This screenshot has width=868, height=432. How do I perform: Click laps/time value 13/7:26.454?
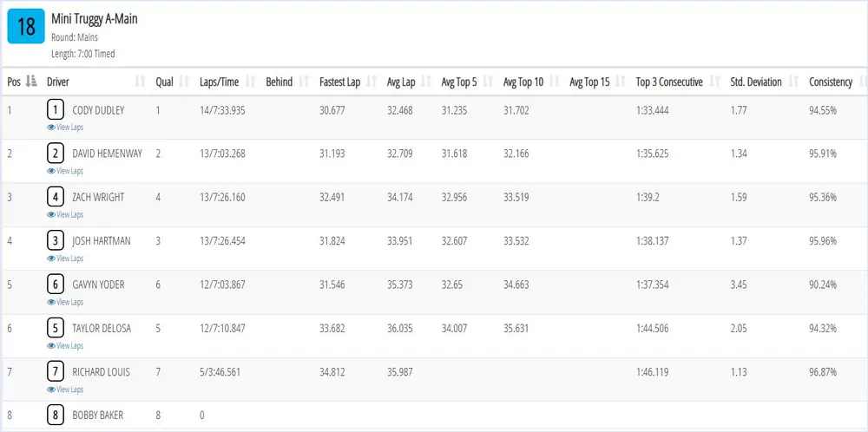[x=222, y=241]
